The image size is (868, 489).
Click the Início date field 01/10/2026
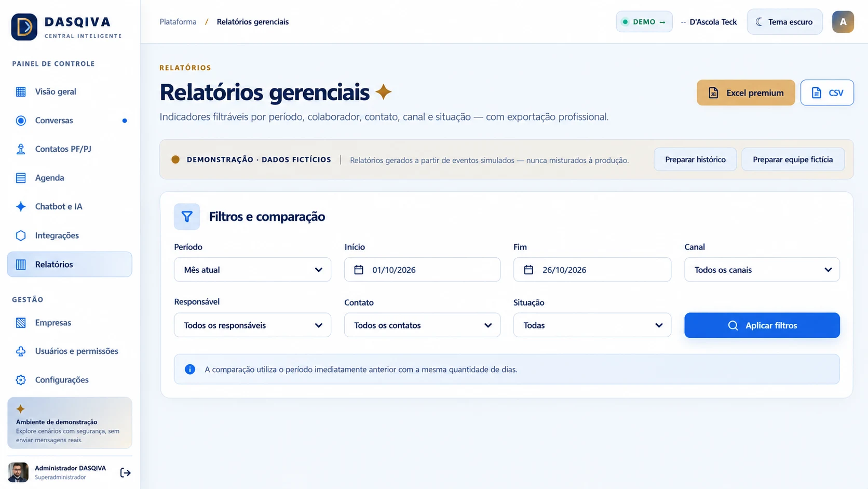[423, 270]
